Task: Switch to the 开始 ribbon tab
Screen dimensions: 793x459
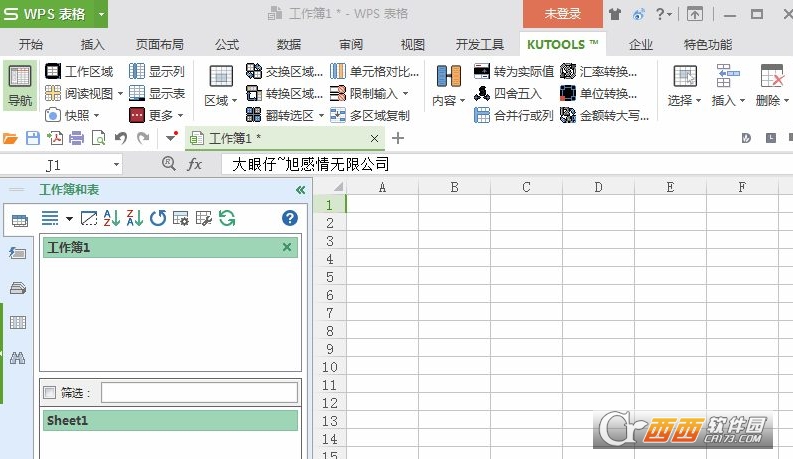Action: pyautogui.click(x=31, y=44)
